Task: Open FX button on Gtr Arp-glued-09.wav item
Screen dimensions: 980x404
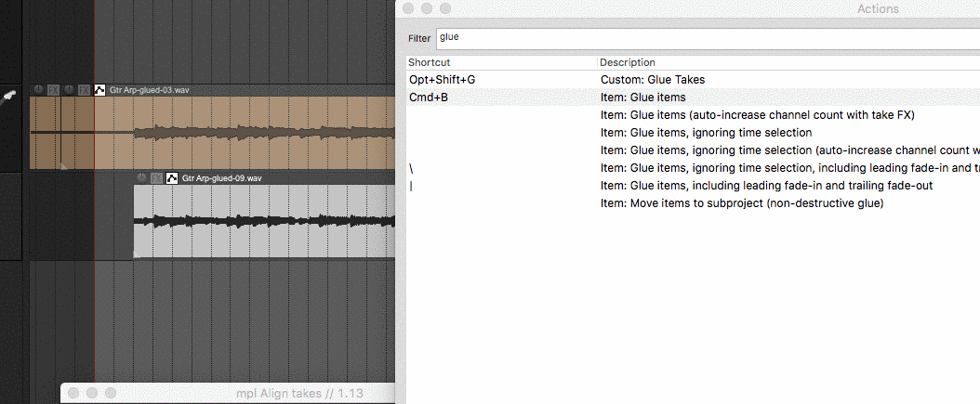Action: click(157, 177)
